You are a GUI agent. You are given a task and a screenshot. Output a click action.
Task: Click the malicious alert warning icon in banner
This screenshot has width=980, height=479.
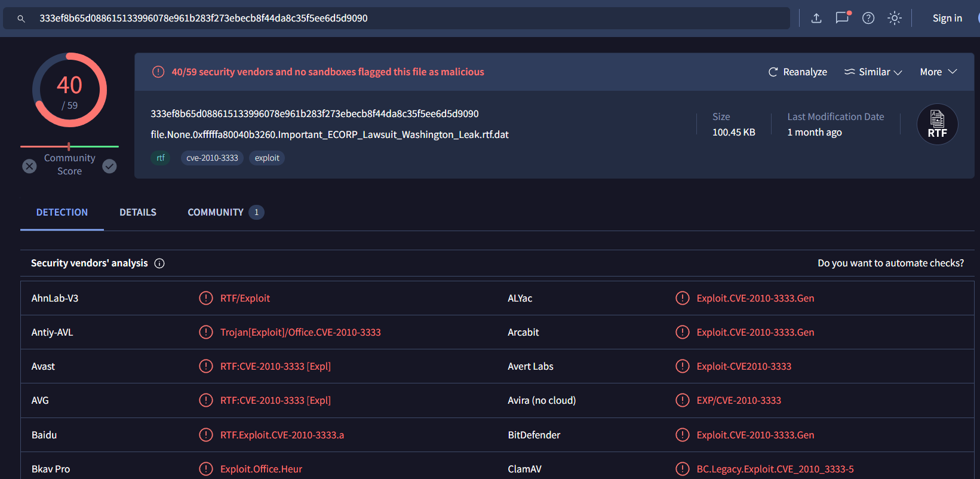pyautogui.click(x=158, y=72)
